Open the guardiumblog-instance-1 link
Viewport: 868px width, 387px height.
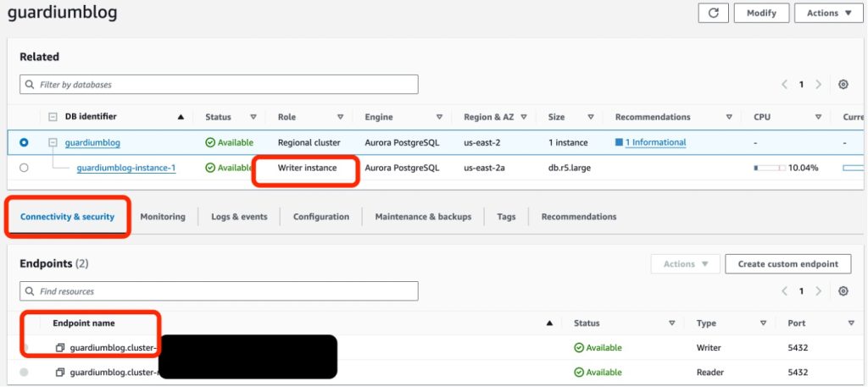(126, 168)
